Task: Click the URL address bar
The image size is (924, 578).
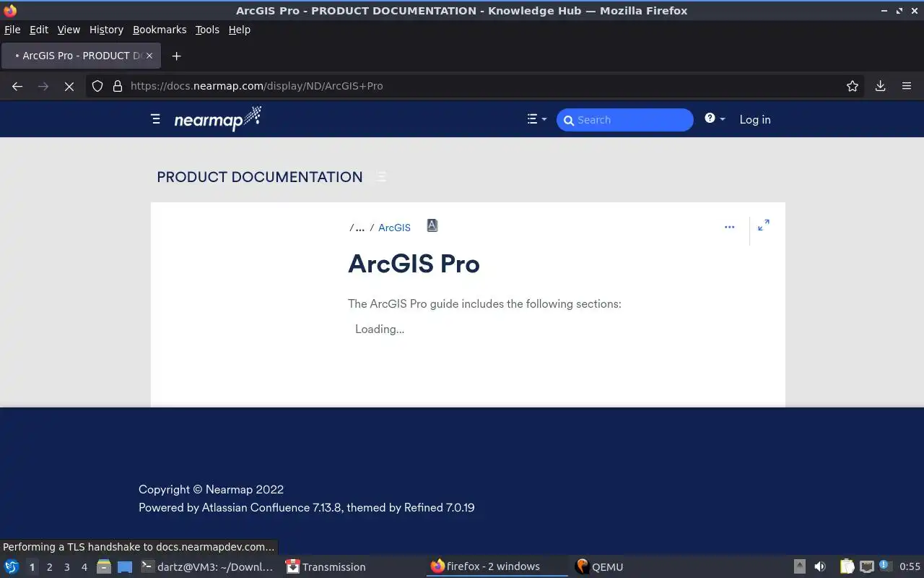Action: [476, 86]
